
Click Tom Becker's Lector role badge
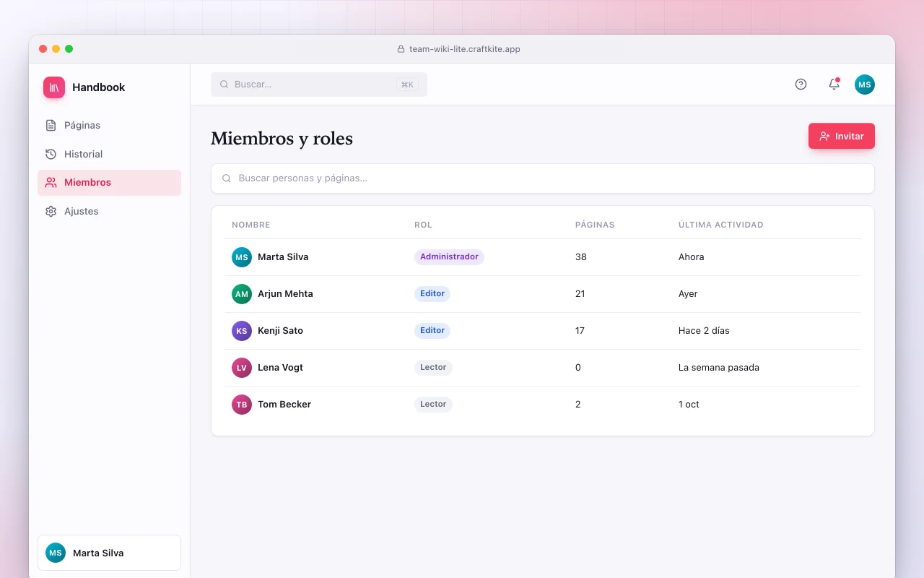click(x=433, y=405)
